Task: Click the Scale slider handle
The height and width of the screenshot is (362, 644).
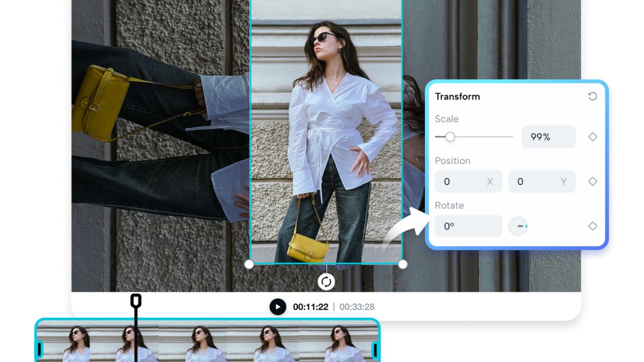Action: tap(450, 136)
